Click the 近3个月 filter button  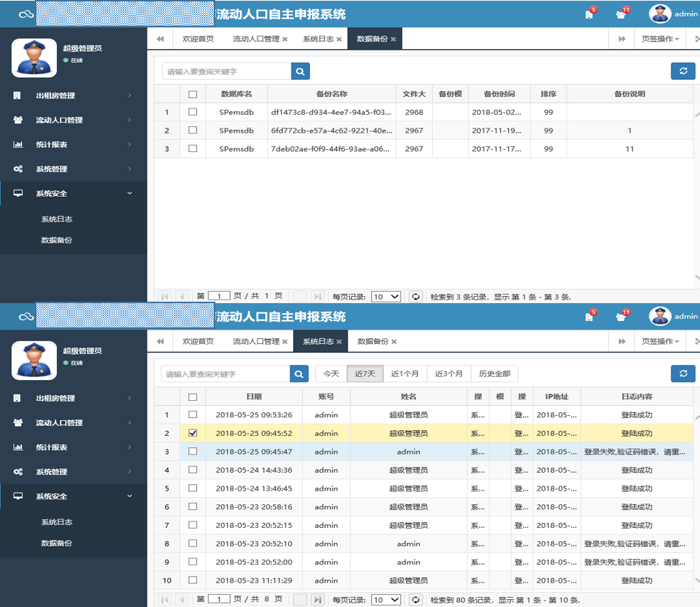449,374
